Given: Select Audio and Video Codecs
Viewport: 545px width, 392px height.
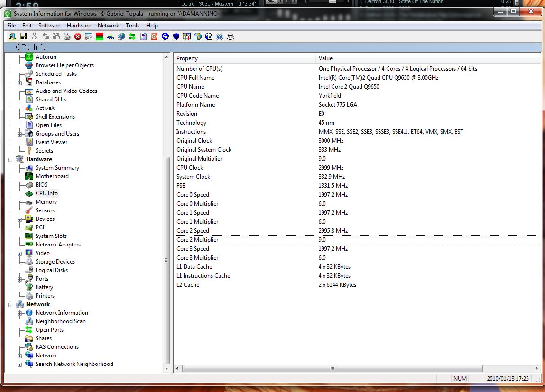Looking at the screenshot, I should point(66,91).
